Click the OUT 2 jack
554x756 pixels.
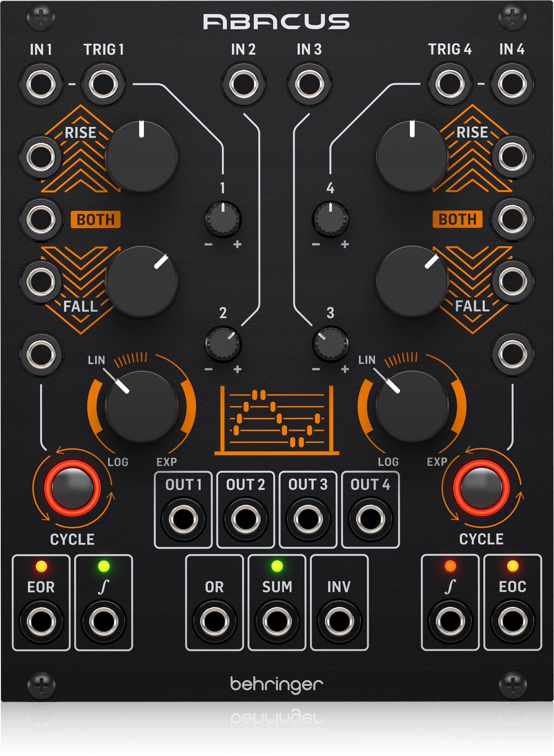click(x=245, y=518)
